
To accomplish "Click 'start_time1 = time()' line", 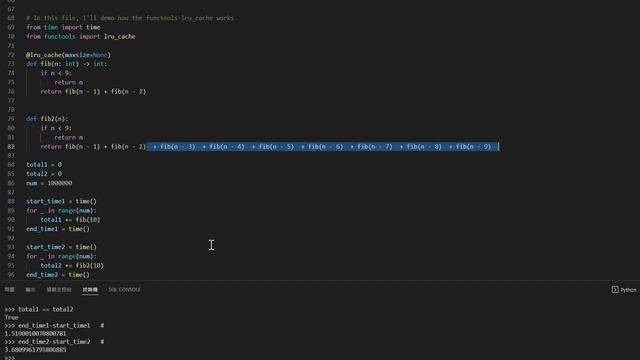I will point(62,201).
